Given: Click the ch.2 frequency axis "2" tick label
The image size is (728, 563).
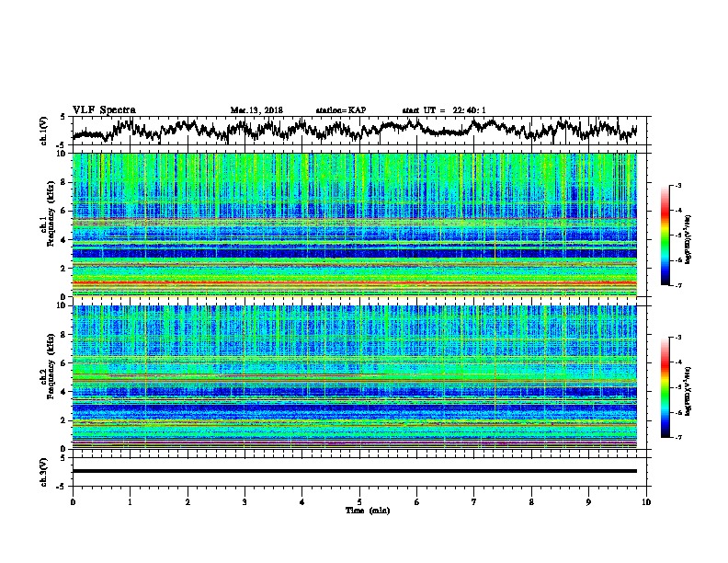Looking at the screenshot, I should click(64, 420).
